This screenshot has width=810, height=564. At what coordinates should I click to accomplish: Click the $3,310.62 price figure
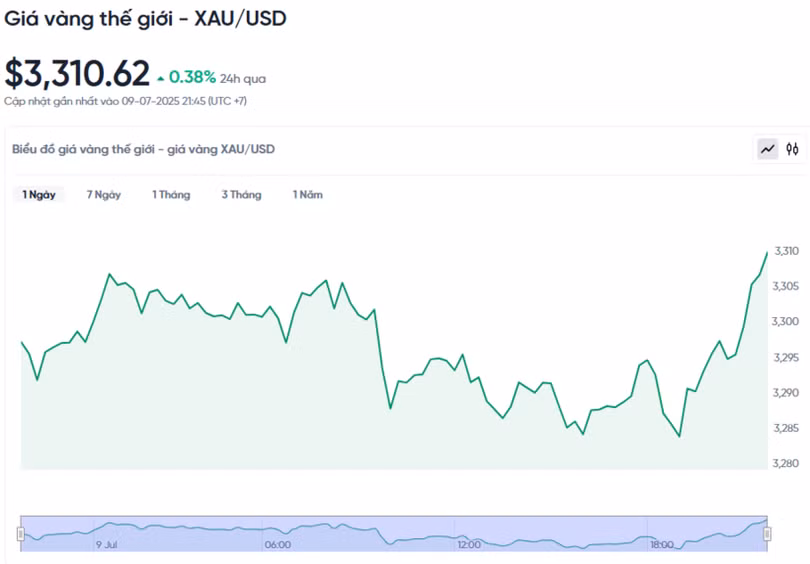coord(77,73)
